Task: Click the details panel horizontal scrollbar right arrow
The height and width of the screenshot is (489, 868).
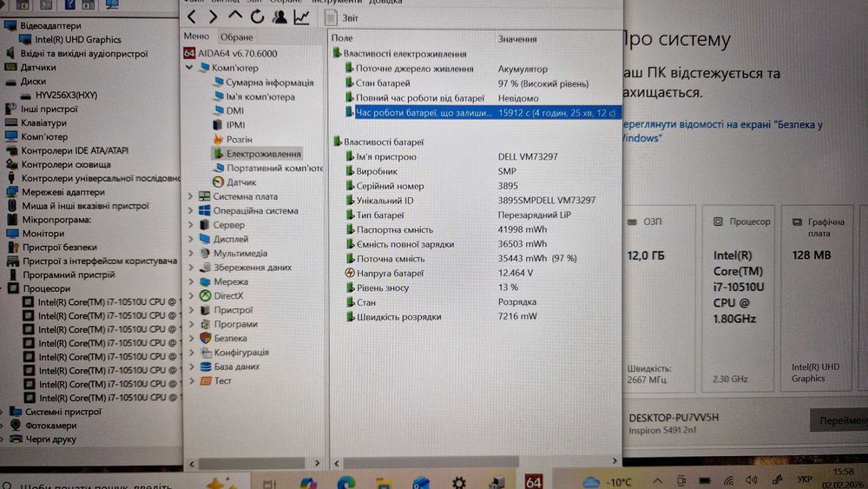Action: coord(615,460)
